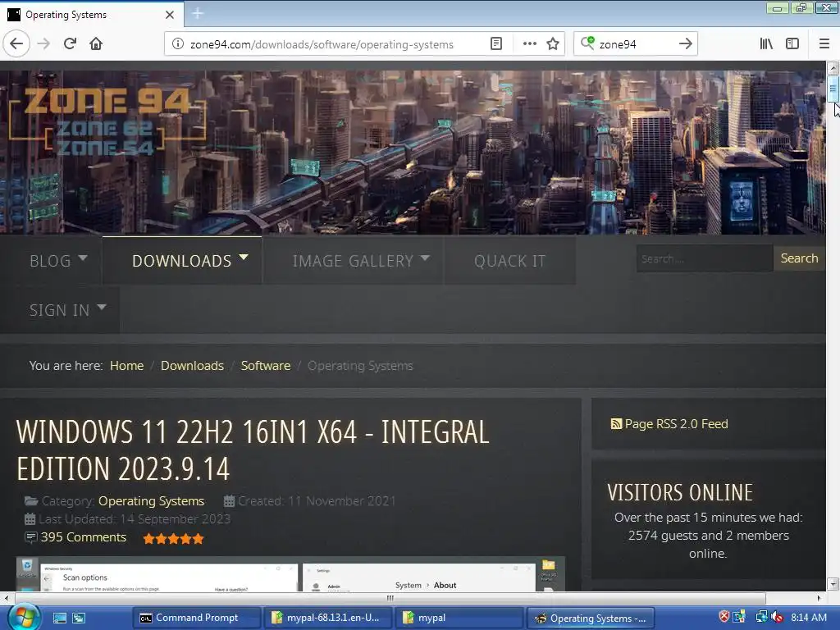Click the search engine magnifier icon

587,43
